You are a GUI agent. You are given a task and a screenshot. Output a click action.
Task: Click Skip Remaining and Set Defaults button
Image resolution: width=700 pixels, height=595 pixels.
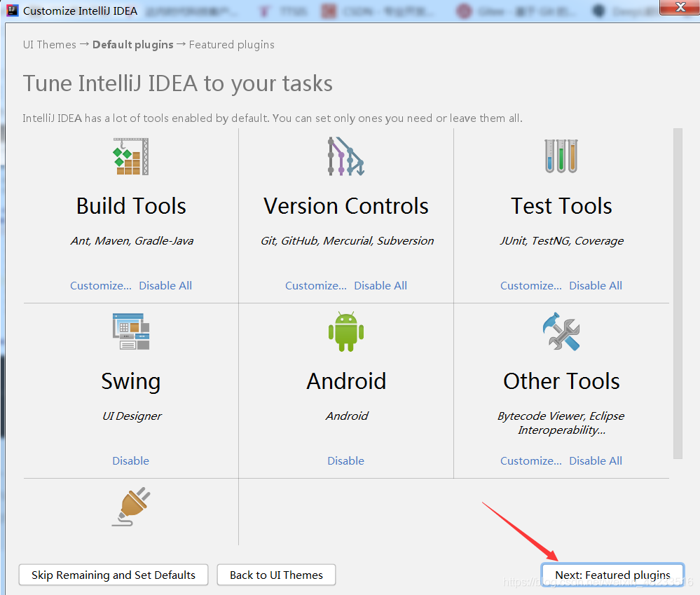(114, 575)
